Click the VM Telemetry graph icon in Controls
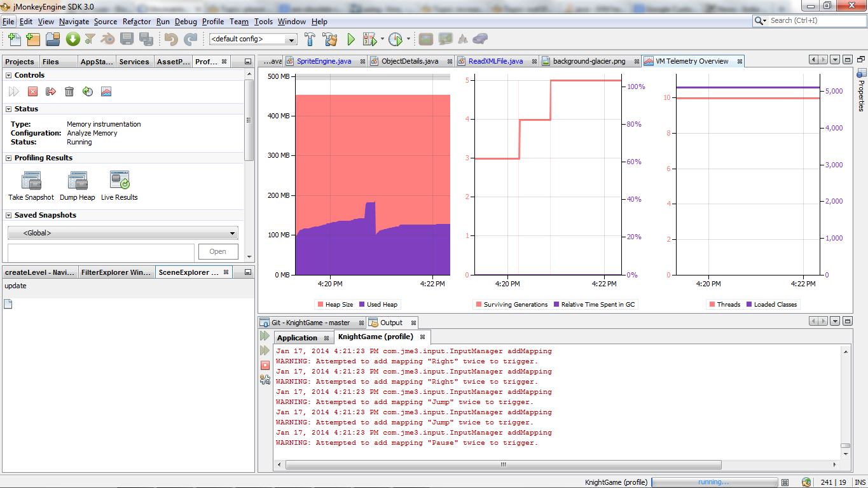The width and height of the screenshot is (868, 488). (106, 92)
